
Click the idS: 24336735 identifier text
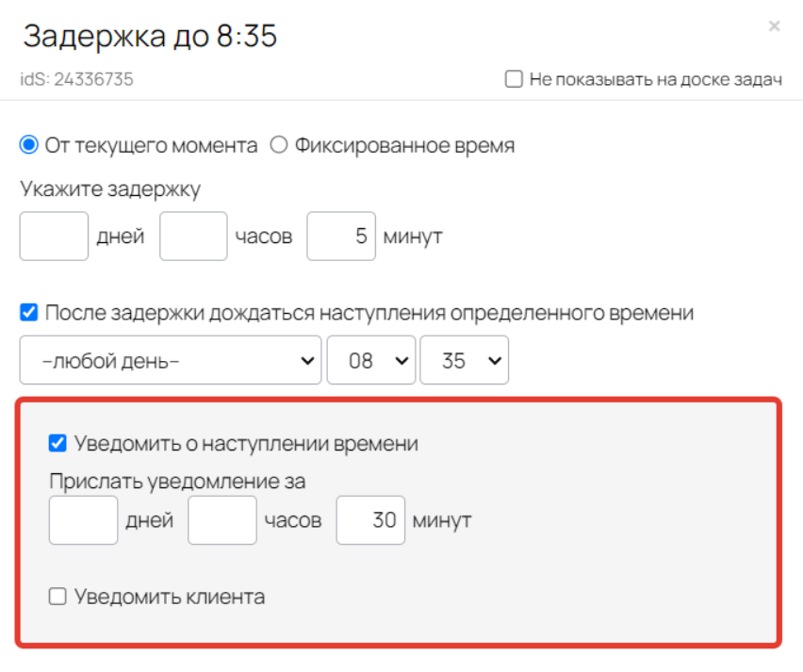coord(77,79)
